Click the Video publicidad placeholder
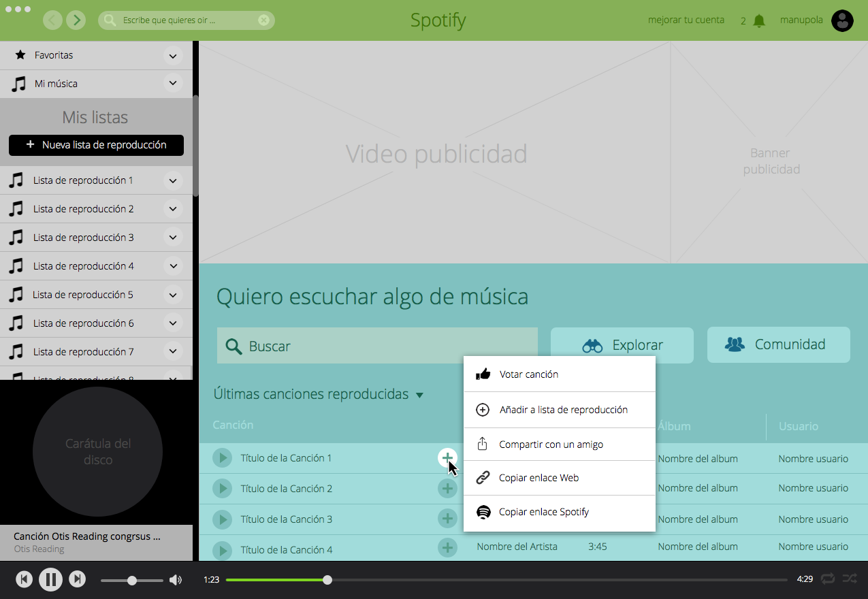The height and width of the screenshot is (599, 868). (435, 152)
